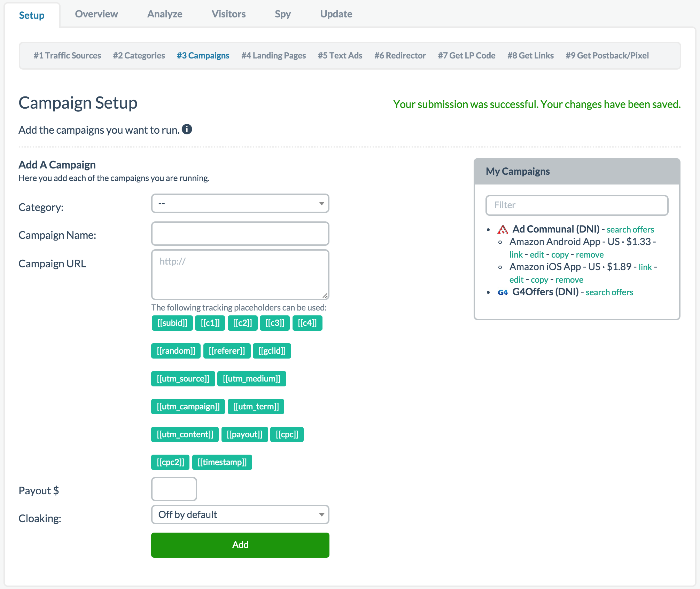
Task: Insert the [[payout]] tracking placeholder
Action: [x=244, y=434]
